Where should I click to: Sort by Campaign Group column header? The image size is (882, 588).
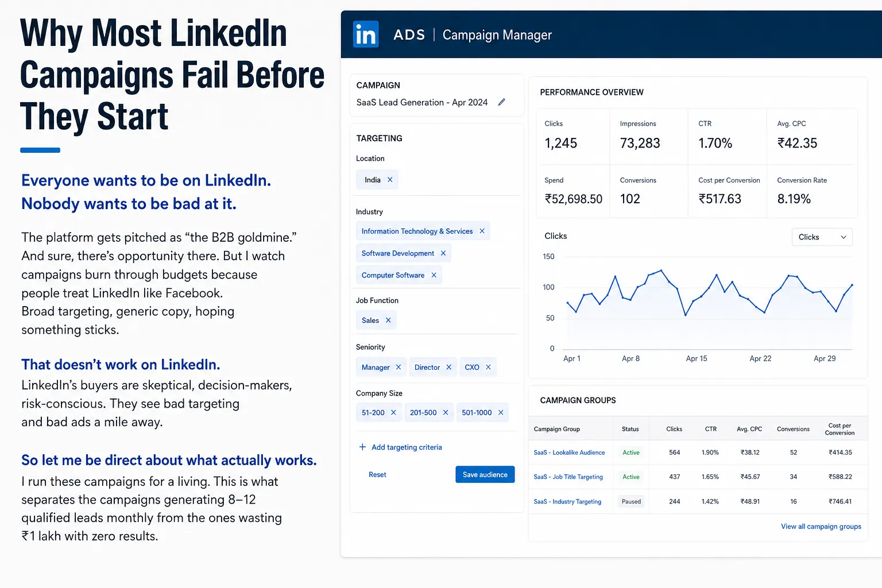tap(556, 429)
